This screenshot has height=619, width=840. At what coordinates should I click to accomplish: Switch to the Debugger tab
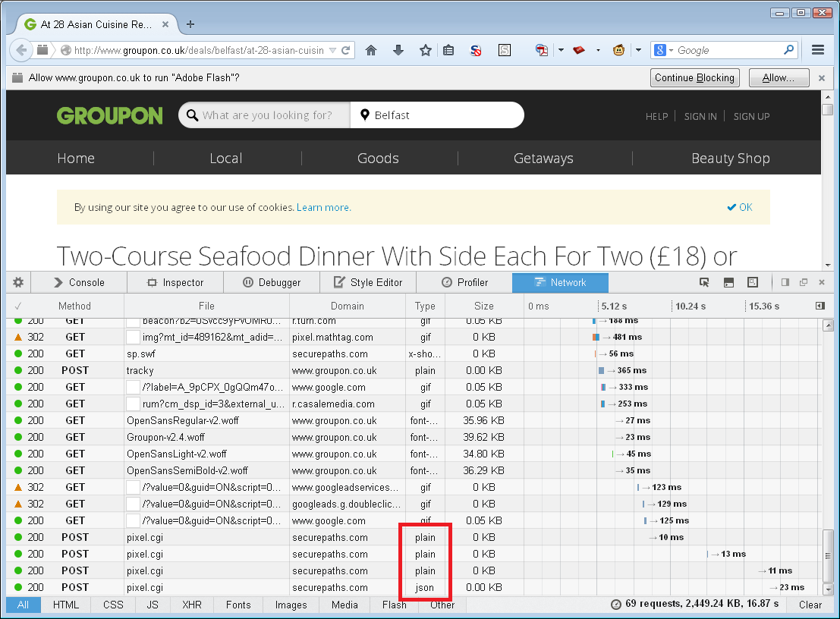[272, 282]
